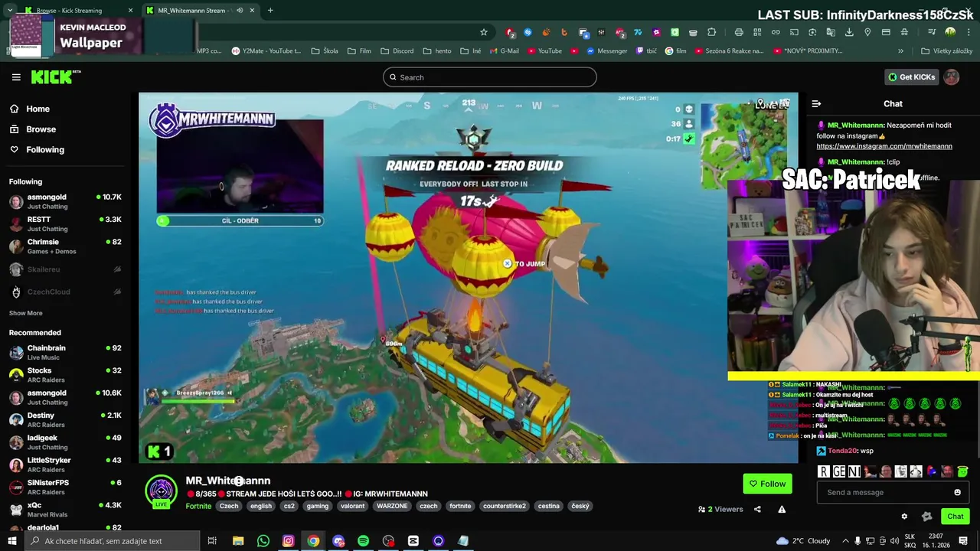Open the Fortnite category link
The height and width of the screenshot is (551, 980).
click(198, 506)
